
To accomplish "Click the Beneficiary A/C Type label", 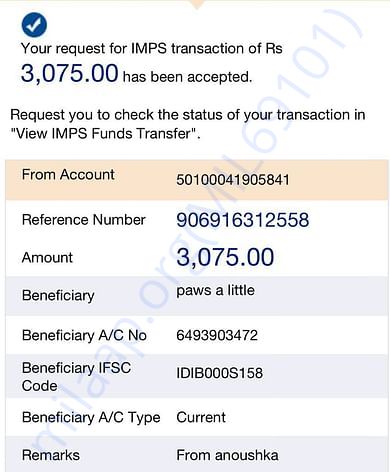I will (x=91, y=418).
